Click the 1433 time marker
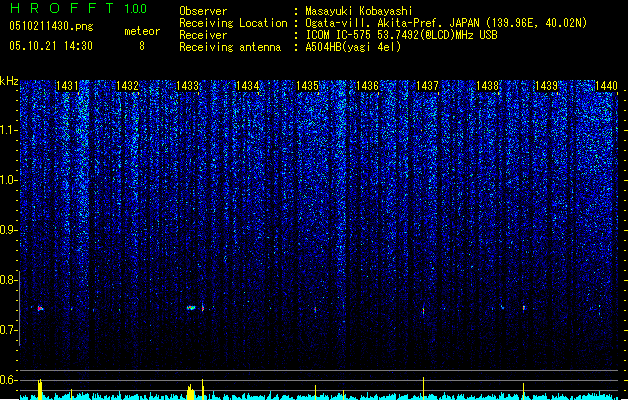Image resolution: width=629 pixels, height=400 pixels. 187,86
